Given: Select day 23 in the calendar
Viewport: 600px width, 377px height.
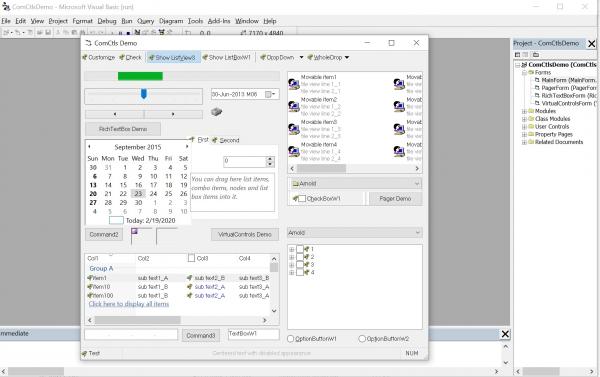Looking at the screenshot, I should click(138, 194).
